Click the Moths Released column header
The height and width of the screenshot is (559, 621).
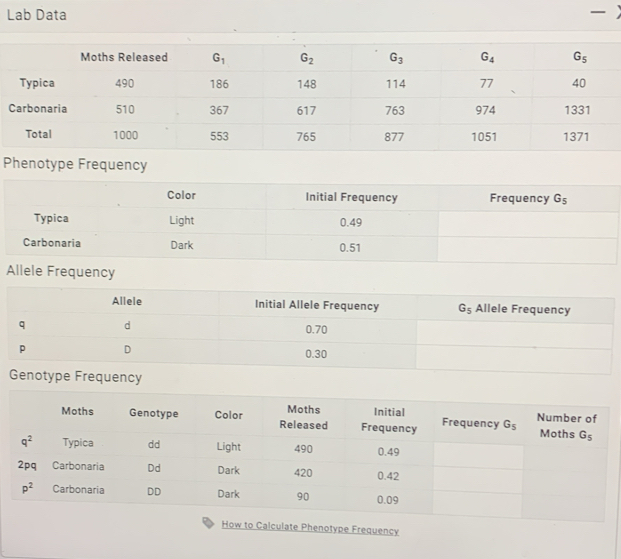[x=124, y=57]
